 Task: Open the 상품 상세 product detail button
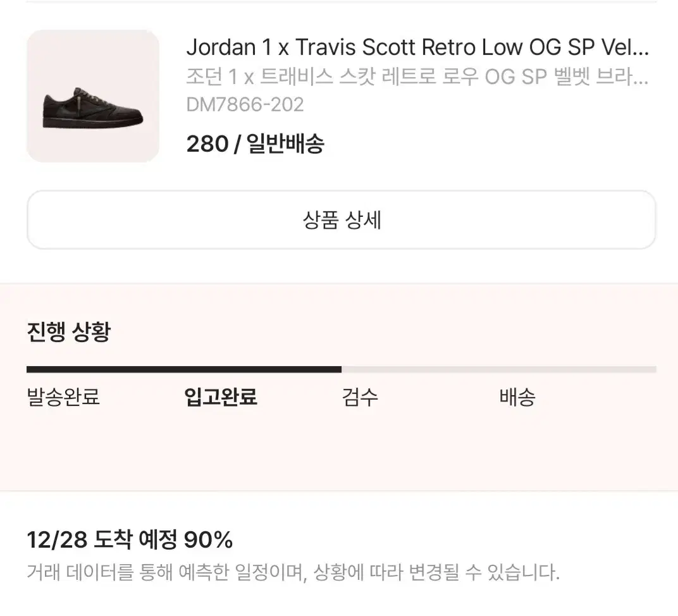(342, 219)
